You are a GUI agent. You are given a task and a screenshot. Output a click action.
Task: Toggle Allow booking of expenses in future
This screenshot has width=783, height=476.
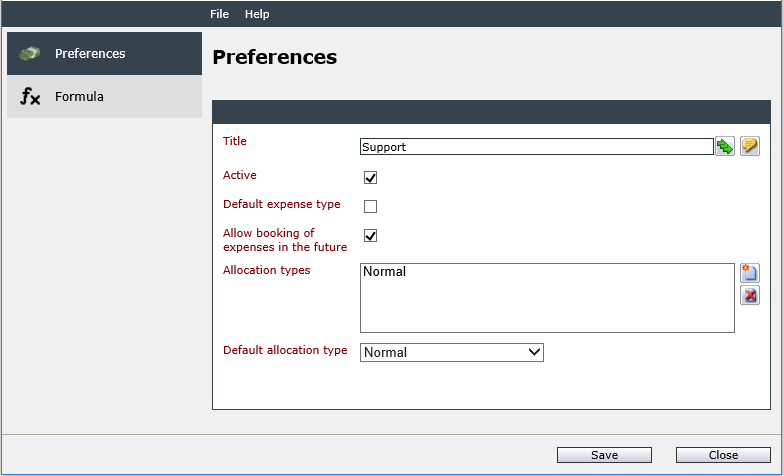coord(370,235)
